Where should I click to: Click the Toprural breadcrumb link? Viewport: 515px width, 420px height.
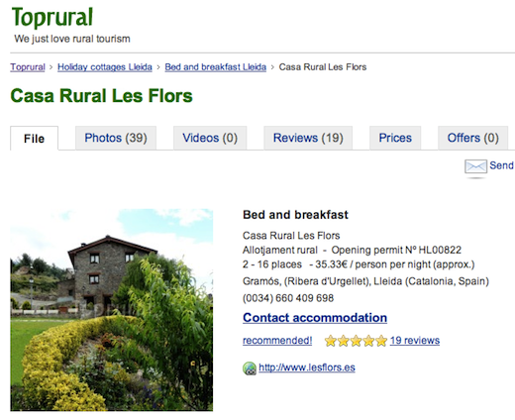click(x=28, y=67)
